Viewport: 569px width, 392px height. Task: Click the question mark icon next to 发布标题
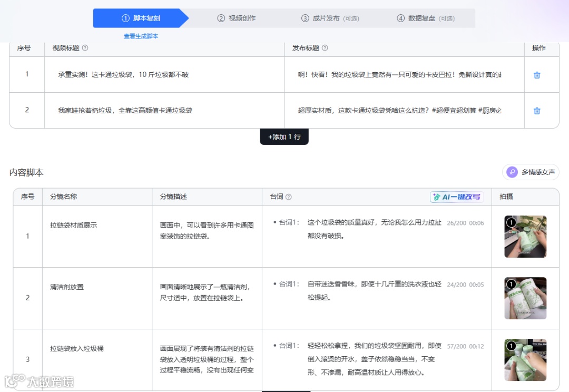tap(326, 48)
